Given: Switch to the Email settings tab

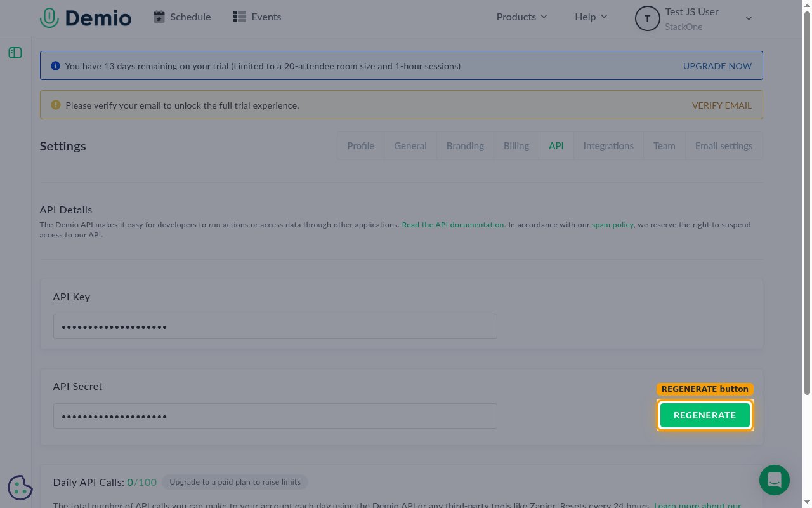Looking at the screenshot, I should pos(724,146).
